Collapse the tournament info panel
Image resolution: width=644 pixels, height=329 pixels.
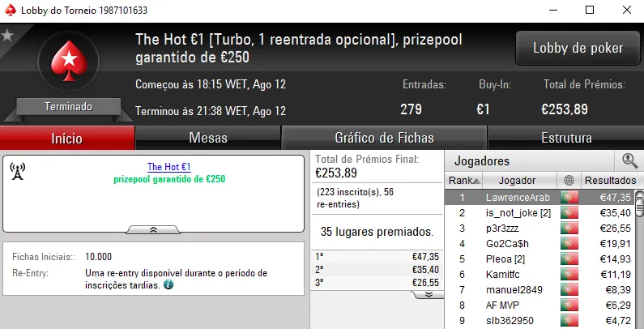[154, 230]
